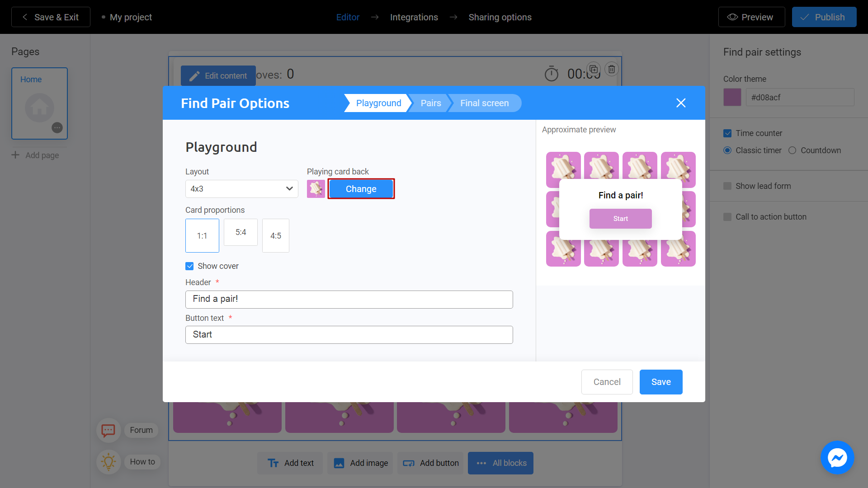This screenshot has width=868, height=488.
Task: Expand the Layout 4x3 dropdown
Action: 241,189
